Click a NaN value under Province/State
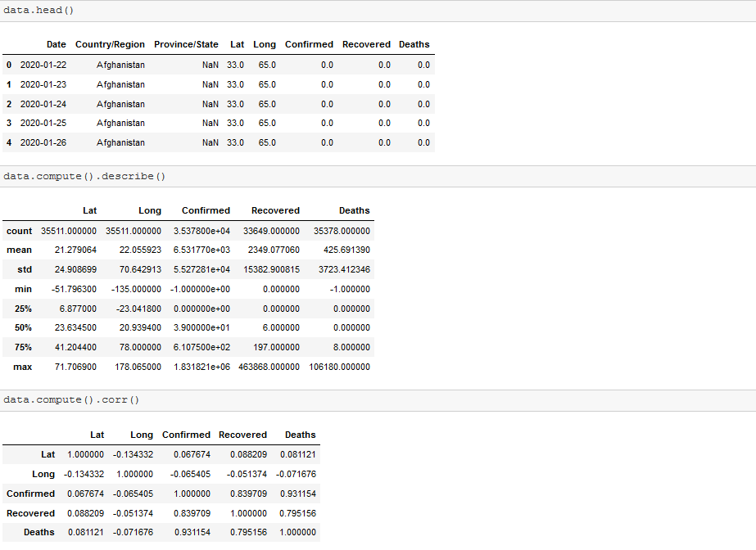This screenshot has width=756, height=550. coord(210,65)
